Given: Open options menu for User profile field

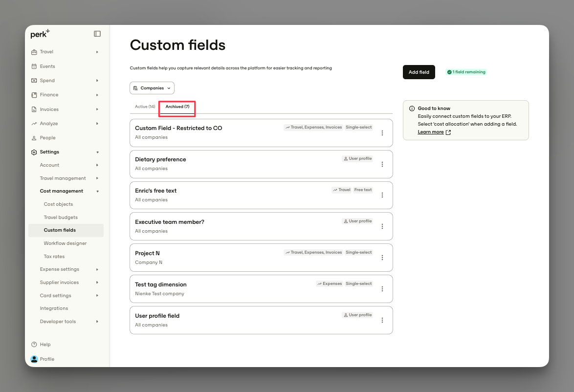Looking at the screenshot, I should [382, 320].
